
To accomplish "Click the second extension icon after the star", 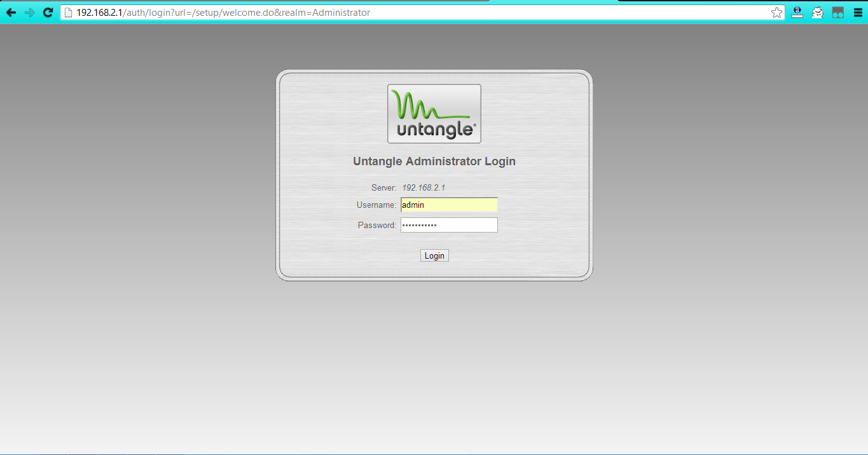I will 818,13.
